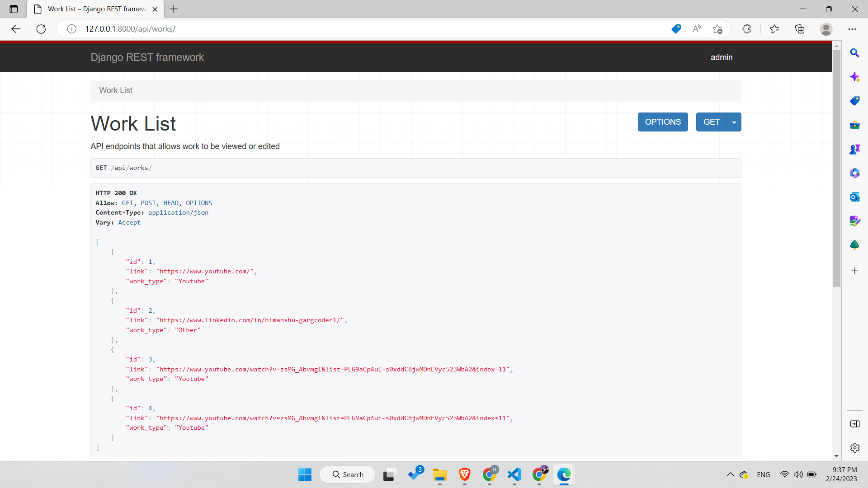Click the Django REST framework link

point(147,57)
